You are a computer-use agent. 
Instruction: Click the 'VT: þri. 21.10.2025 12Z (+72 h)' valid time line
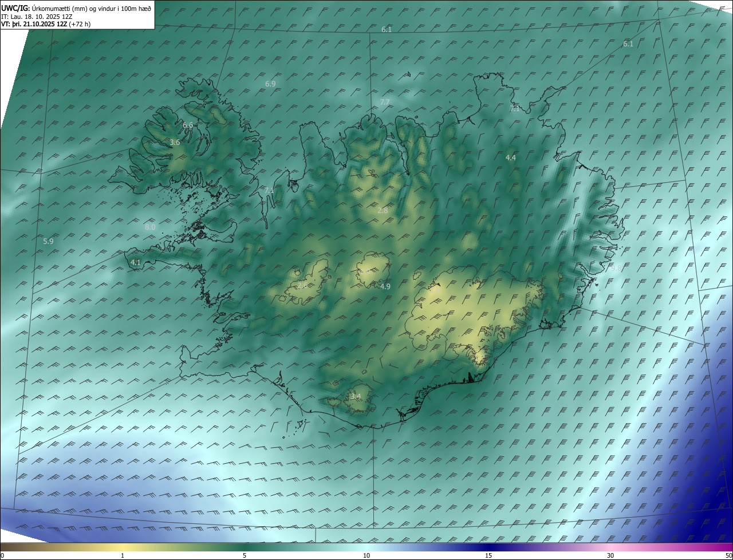click(x=46, y=24)
